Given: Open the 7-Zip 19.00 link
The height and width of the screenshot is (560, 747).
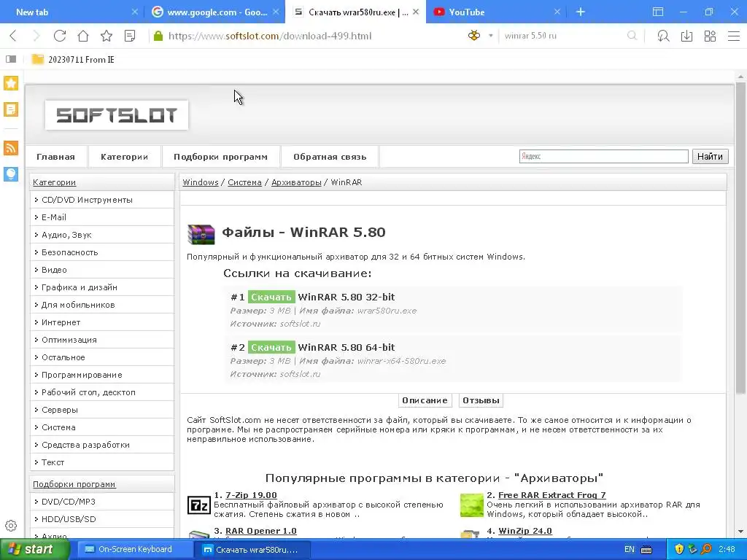Looking at the screenshot, I should tap(251, 495).
